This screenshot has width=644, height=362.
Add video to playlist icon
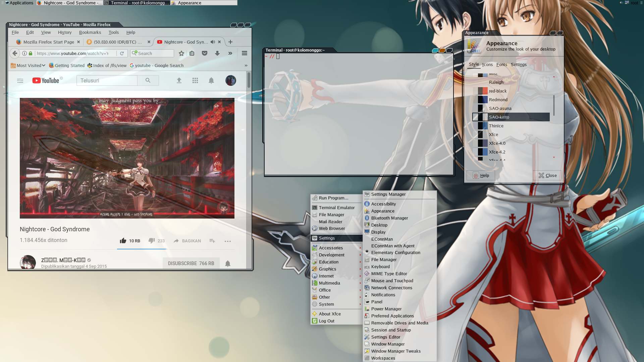212,241
